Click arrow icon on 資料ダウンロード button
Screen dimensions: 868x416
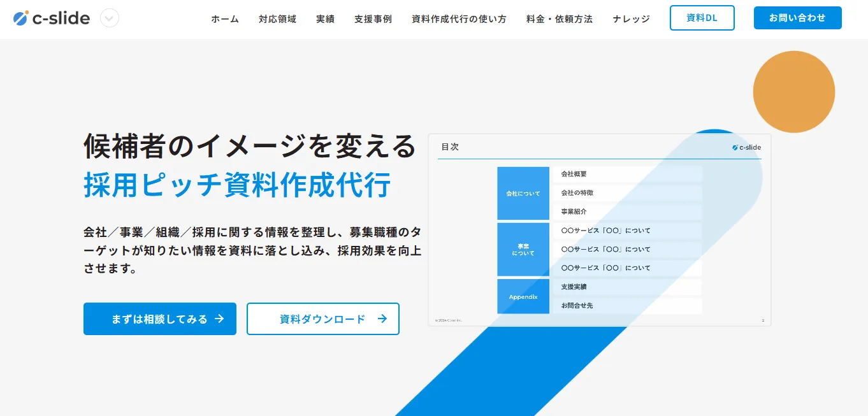382,319
